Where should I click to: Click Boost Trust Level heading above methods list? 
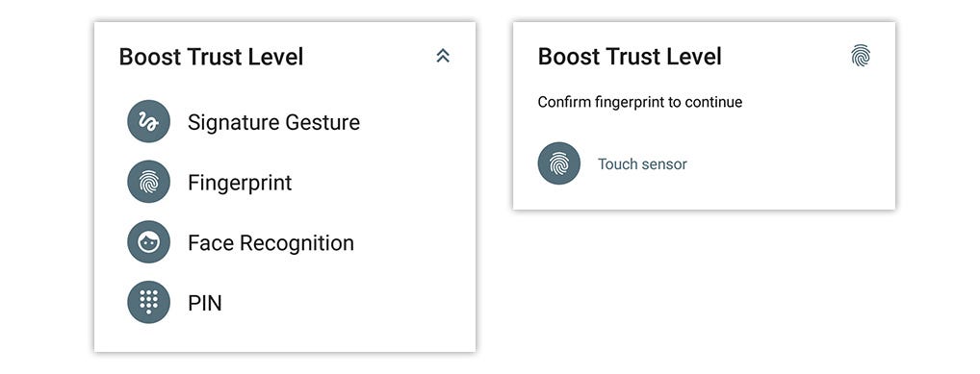(x=211, y=57)
